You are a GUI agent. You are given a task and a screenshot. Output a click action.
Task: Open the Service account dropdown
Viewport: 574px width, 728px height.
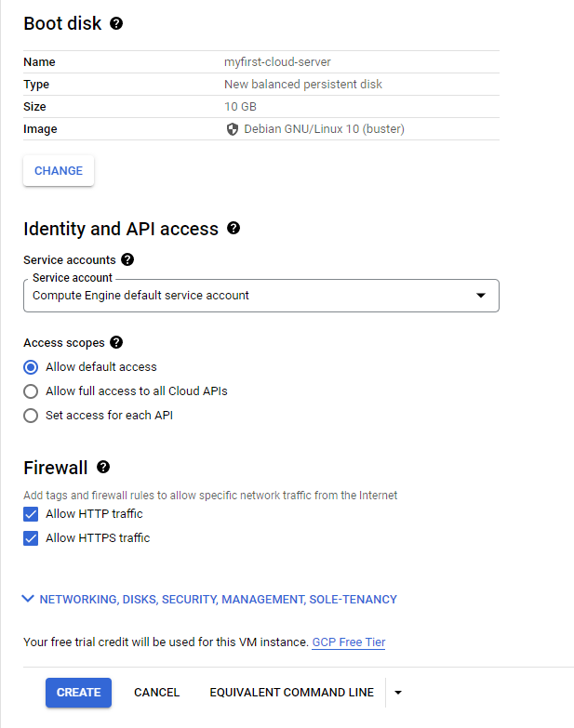[261, 296]
